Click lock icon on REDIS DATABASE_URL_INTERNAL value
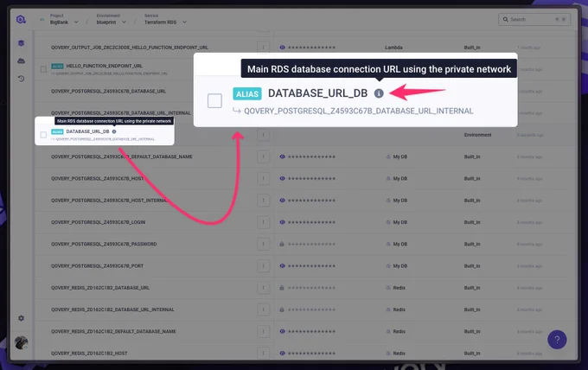Screen dimensions: 588x370 tap(282, 309)
